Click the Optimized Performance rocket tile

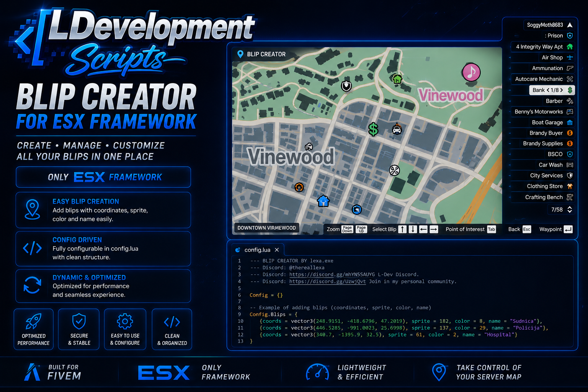pos(34,329)
